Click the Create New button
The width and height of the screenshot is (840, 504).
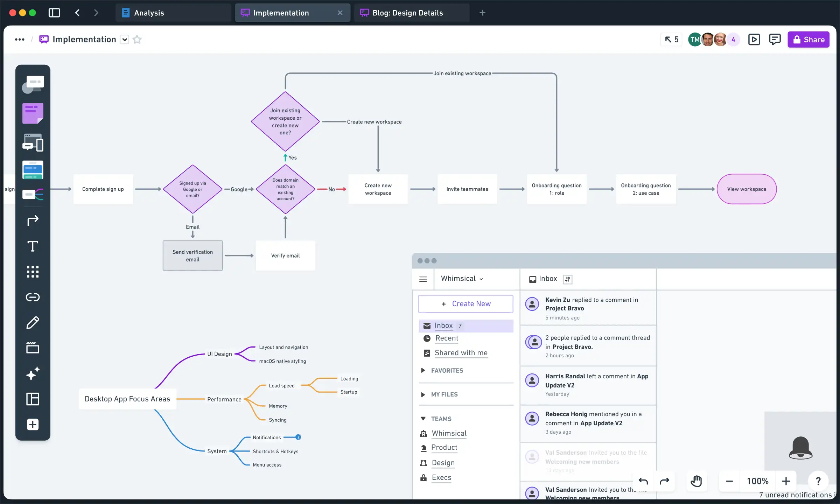tap(465, 303)
